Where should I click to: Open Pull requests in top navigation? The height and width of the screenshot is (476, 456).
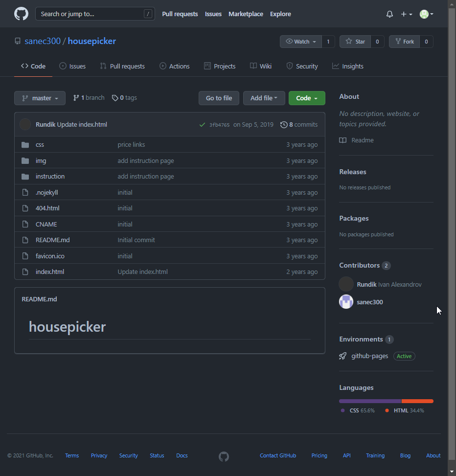pos(180,14)
